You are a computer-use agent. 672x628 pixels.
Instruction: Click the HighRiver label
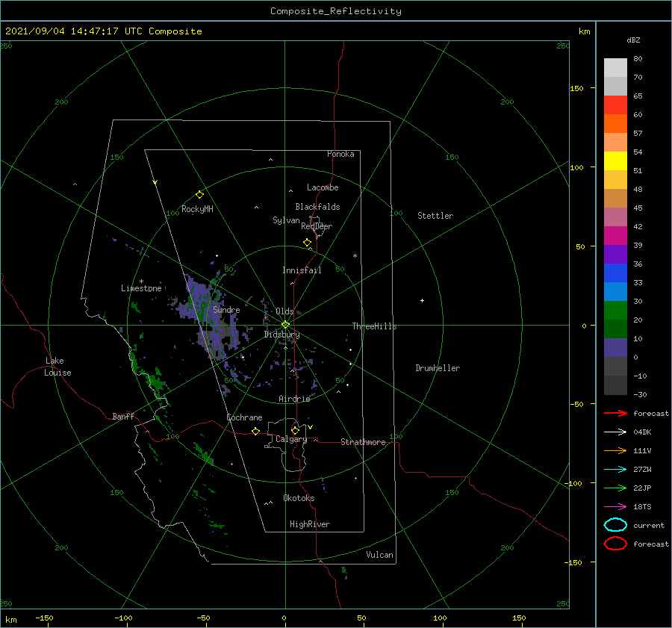click(x=310, y=524)
